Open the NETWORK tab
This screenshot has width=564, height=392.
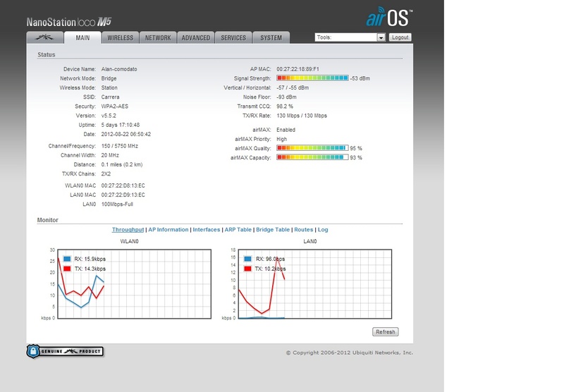click(158, 37)
